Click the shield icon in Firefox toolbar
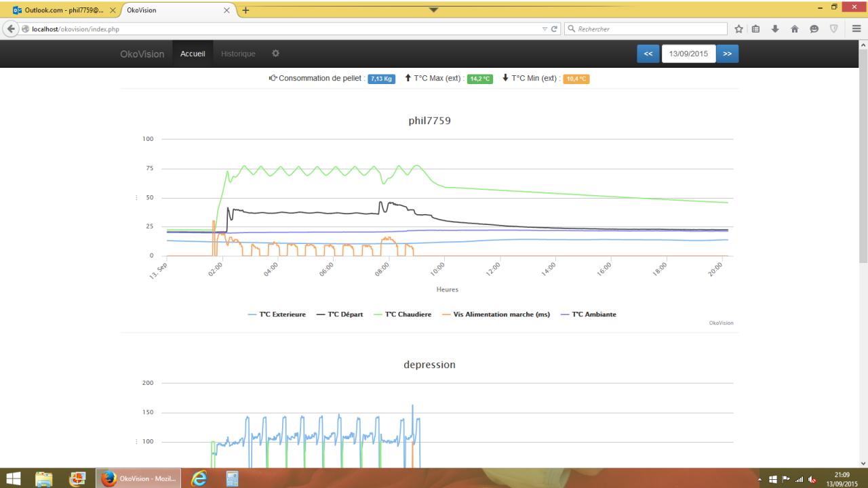868x488 pixels. click(834, 29)
